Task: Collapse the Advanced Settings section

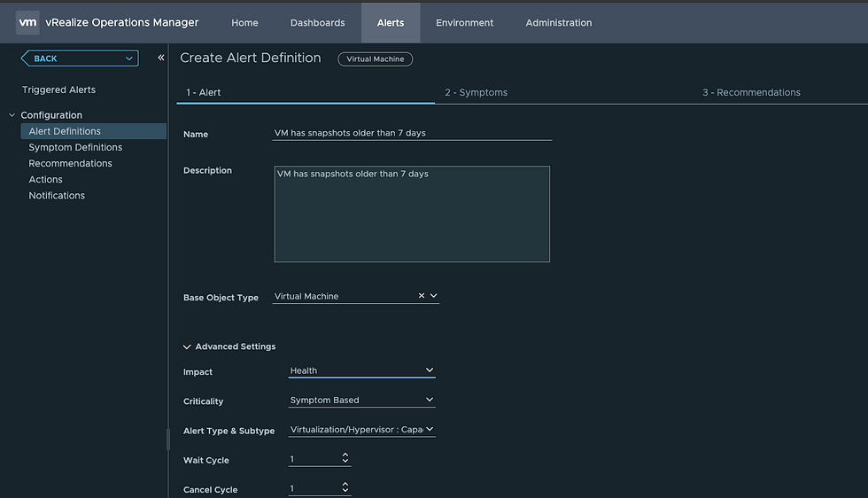Action: (187, 346)
